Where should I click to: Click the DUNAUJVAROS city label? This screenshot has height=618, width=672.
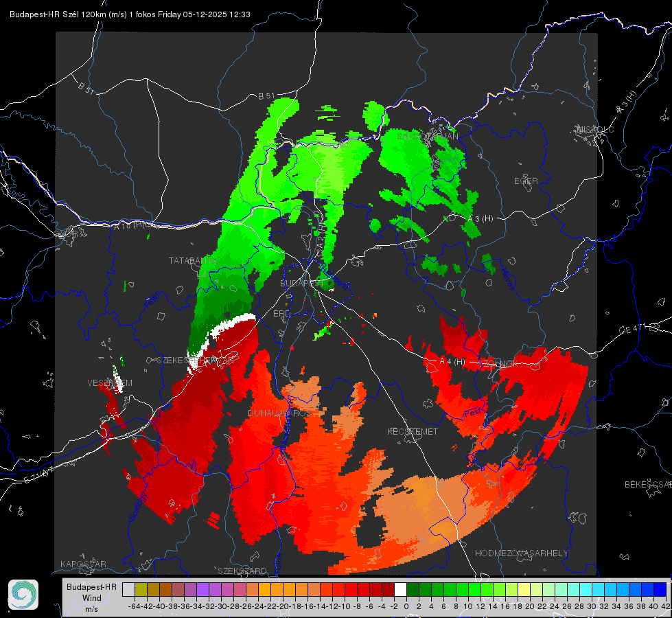click(x=279, y=413)
